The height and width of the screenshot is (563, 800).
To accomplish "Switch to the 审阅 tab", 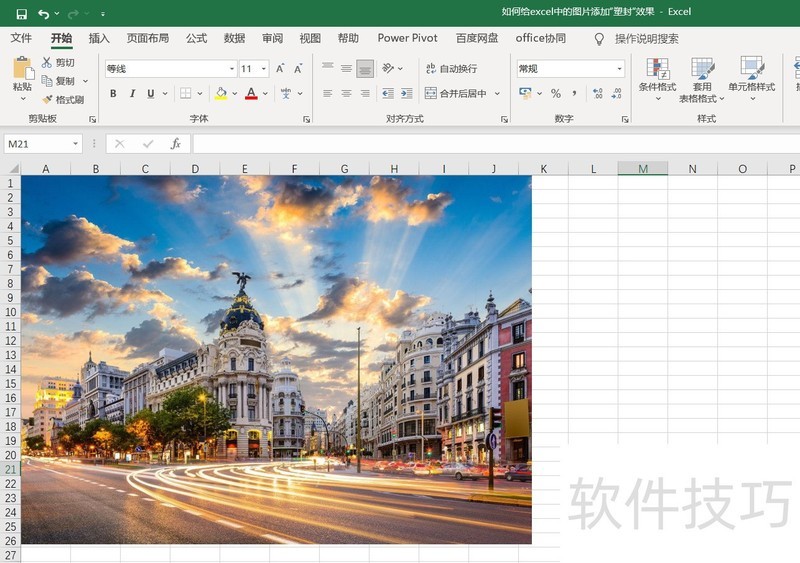I will pos(272,38).
